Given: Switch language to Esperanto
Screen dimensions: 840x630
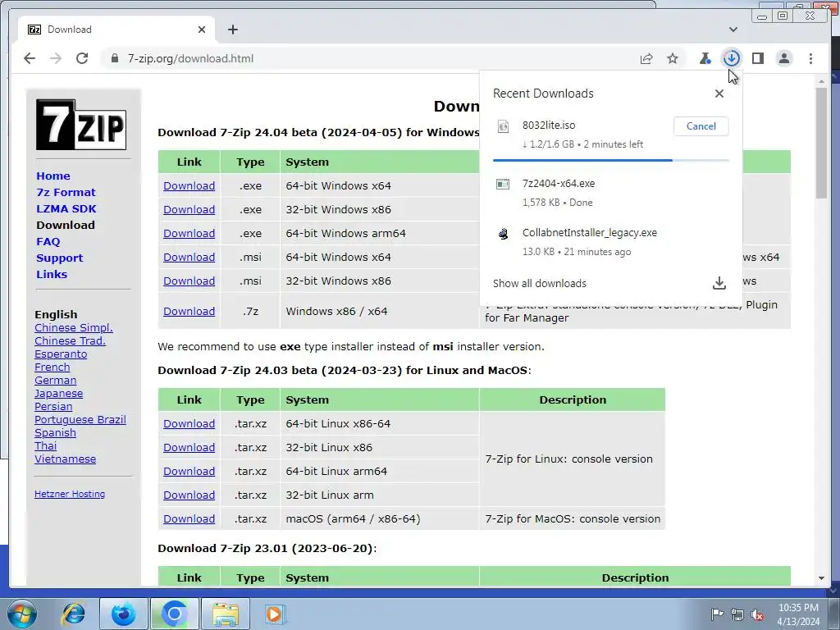Looking at the screenshot, I should pyautogui.click(x=61, y=354).
